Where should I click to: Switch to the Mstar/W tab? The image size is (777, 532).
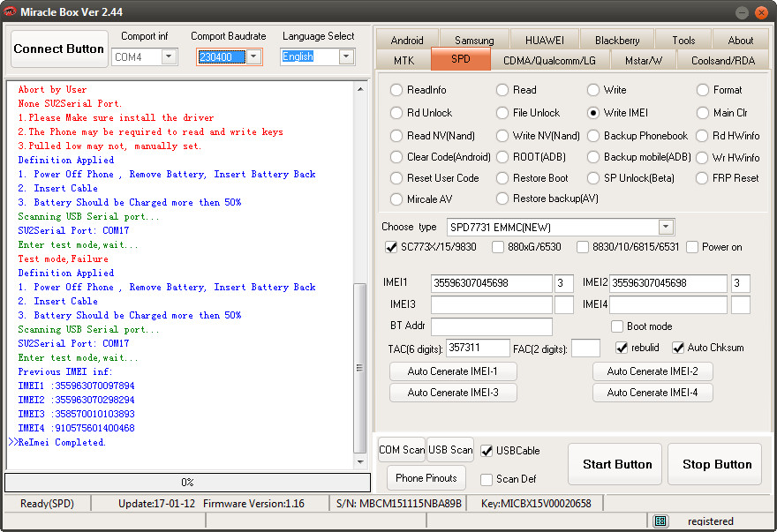(x=643, y=60)
